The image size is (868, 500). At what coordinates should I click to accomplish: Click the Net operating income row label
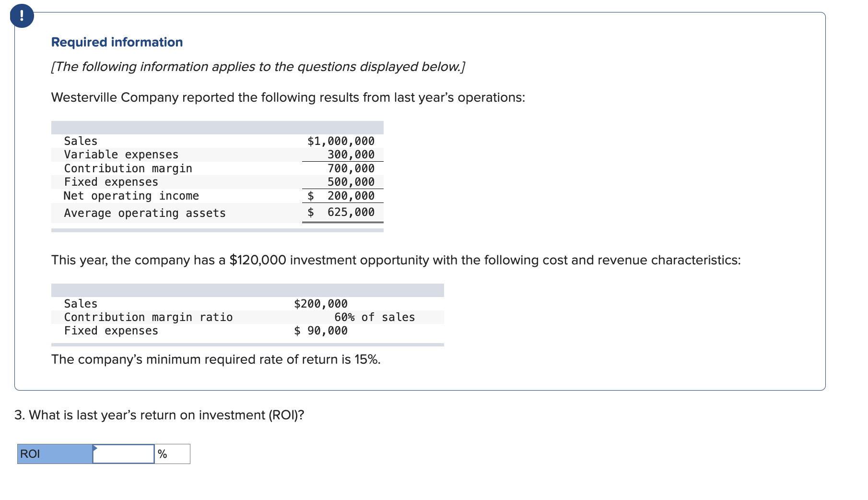coord(131,196)
